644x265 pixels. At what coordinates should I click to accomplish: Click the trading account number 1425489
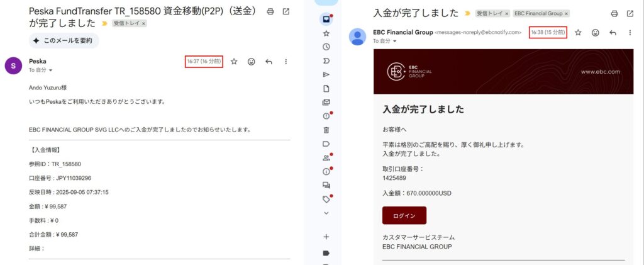point(394,178)
